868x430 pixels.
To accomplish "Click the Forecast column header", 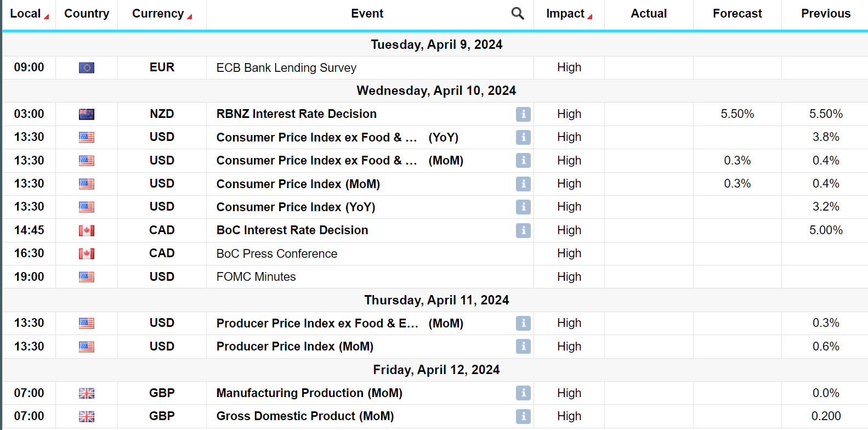I will (x=737, y=14).
